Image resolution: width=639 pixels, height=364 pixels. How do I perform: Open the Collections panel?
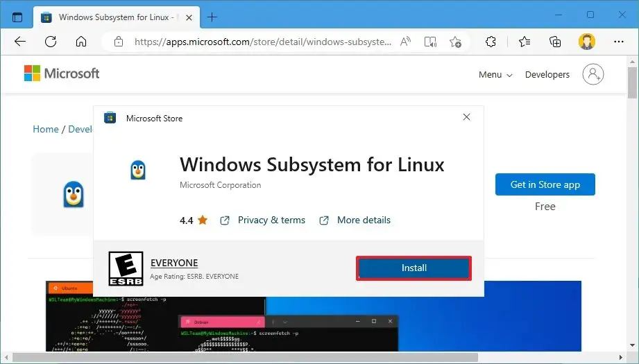[x=555, y=42]
